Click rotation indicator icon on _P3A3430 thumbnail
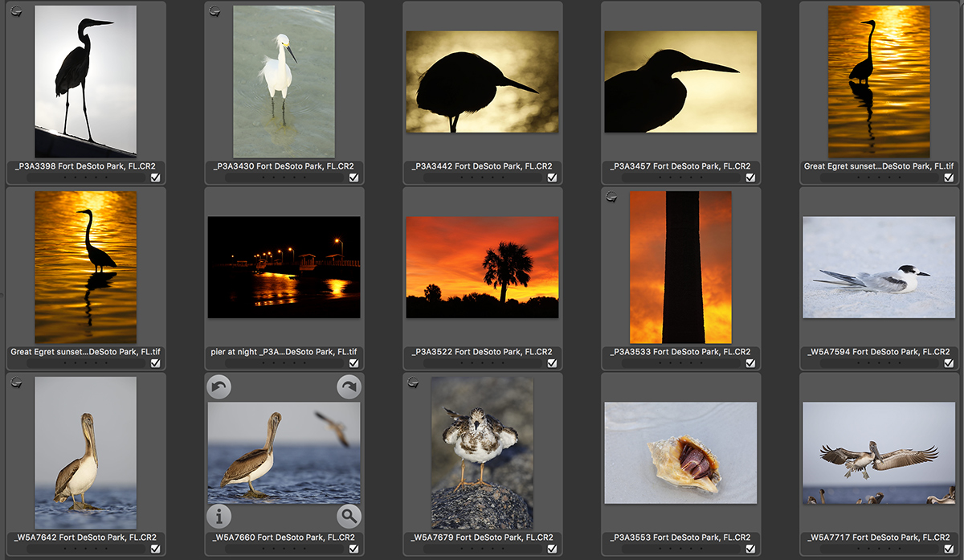Screen dimensions: 964x560 [x=215, y=10]
